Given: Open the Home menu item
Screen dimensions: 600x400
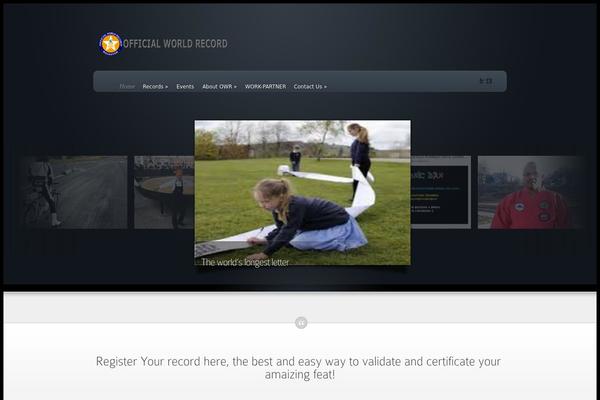Looking at the screenshot, I should pyautogui.click(x=127, y=87).
